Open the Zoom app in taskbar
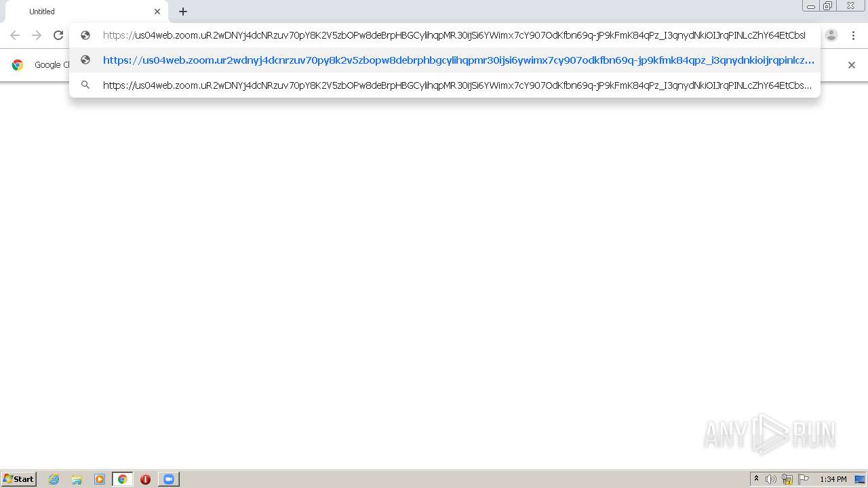 [x=168, y=479]
